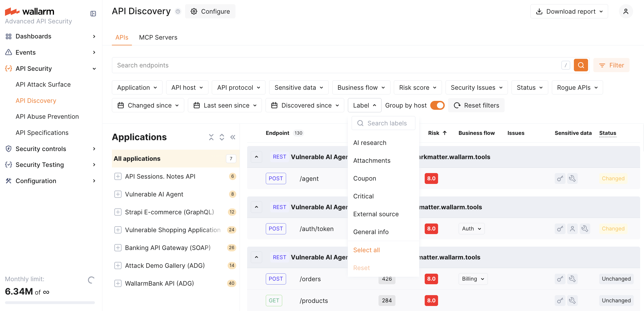Expand the Banking API Gateway (SOAP) application
Image resolution: width=644 pixels, height=311 pixels.
(118, 248)
